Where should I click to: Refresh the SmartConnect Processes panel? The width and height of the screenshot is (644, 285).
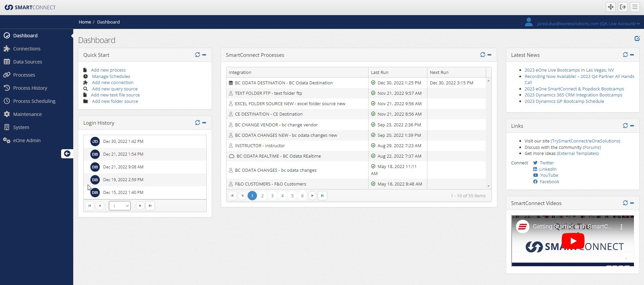tap(483, 55)
